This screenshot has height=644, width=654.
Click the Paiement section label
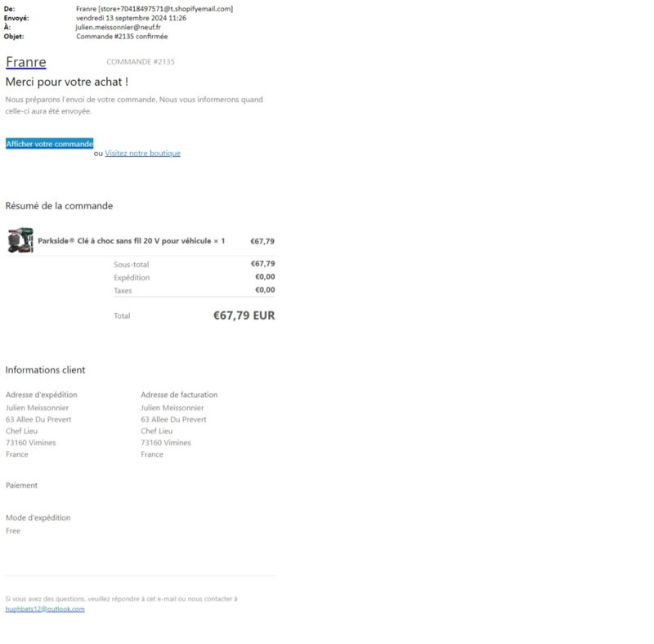[x=21, y=485]
